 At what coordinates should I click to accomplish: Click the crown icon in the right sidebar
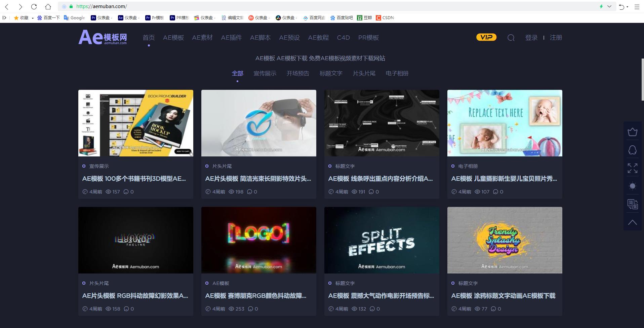pos(632,132)
